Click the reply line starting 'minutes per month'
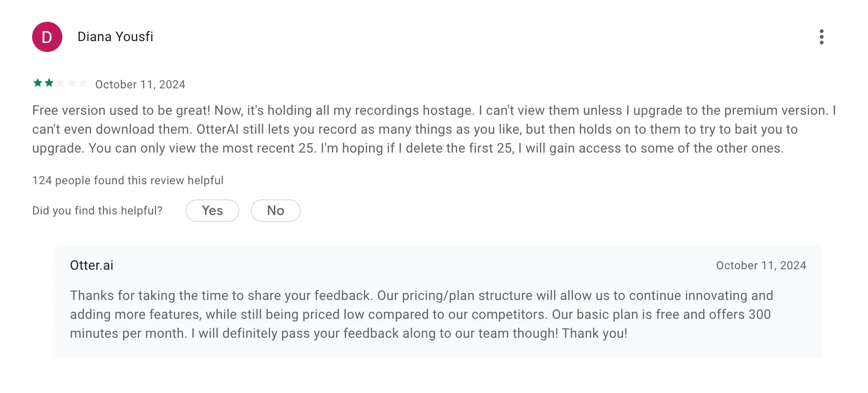Viewport: 868px width, 393px height. coord(349,333)
